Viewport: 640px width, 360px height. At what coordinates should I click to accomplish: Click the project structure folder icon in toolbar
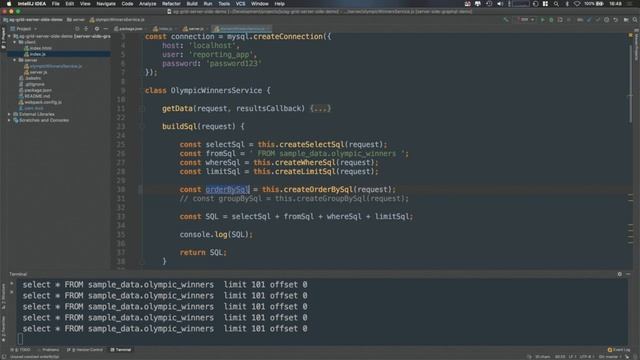(626, 20)
